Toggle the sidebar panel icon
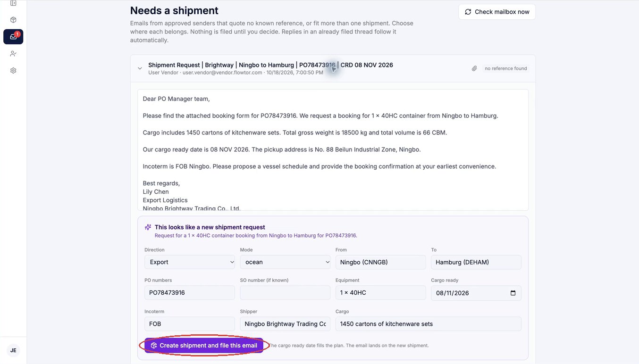Viewport: 639px width, 364px height. 13,3
